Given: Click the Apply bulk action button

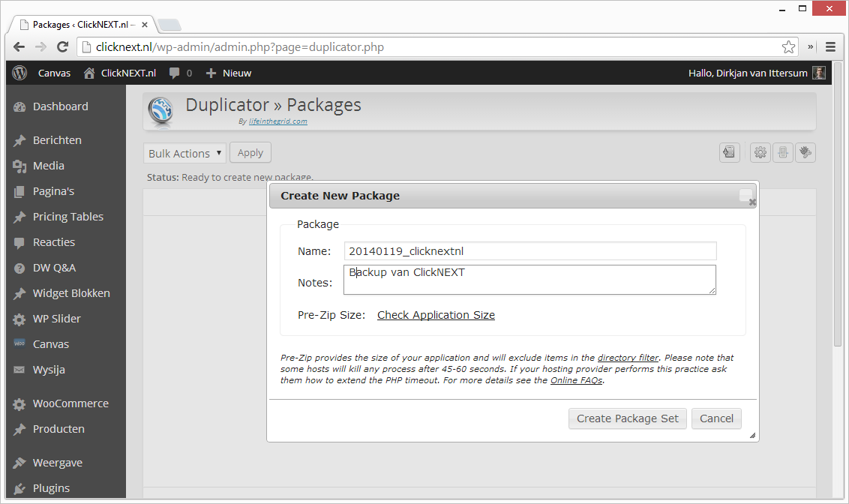Looking at the screenshot, I should coord(250,153).
